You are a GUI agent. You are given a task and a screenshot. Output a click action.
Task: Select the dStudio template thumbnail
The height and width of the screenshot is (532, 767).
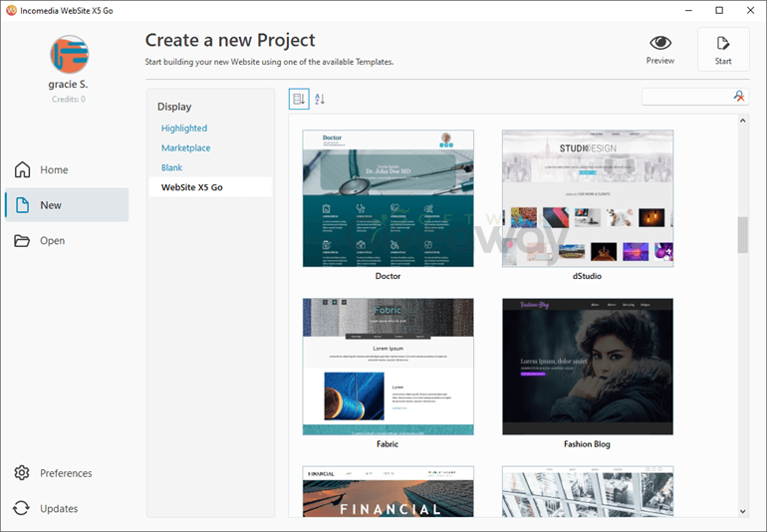pos(588,198)
